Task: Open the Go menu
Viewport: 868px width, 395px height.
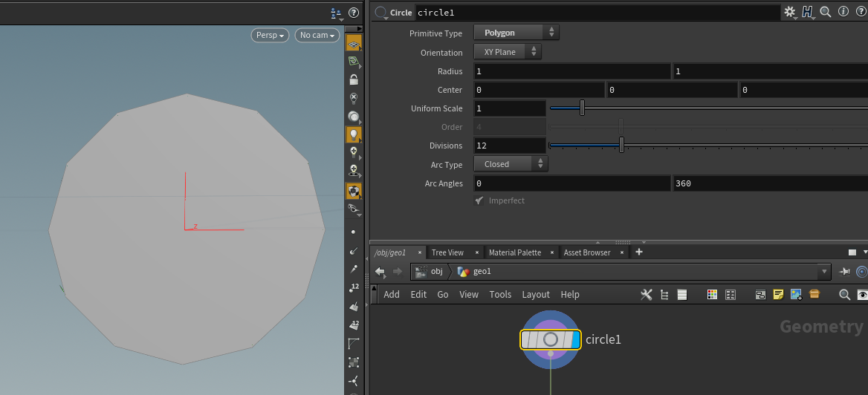Action: pos(443,294)
